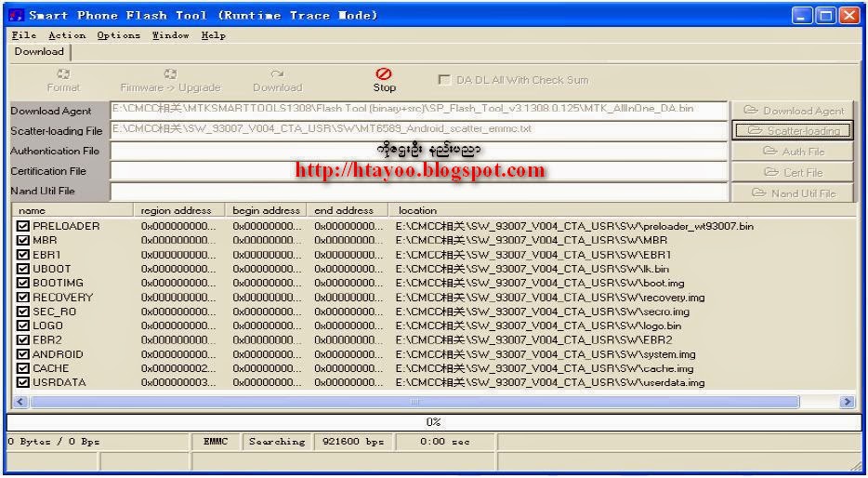Select the logo.bin location path
This screenshot has width=868, height=478.
tap(539, 325)
